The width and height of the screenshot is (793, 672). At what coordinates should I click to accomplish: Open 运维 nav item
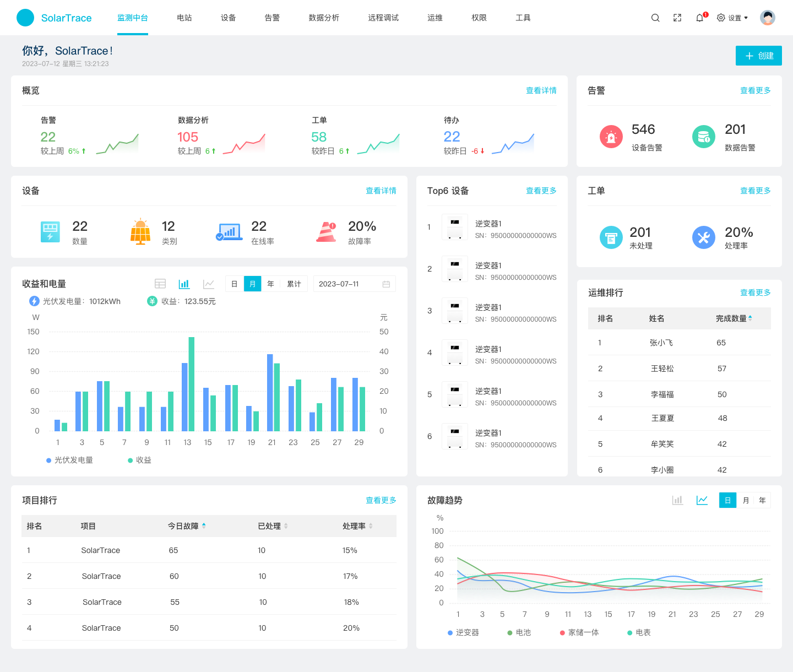(435, 18)
